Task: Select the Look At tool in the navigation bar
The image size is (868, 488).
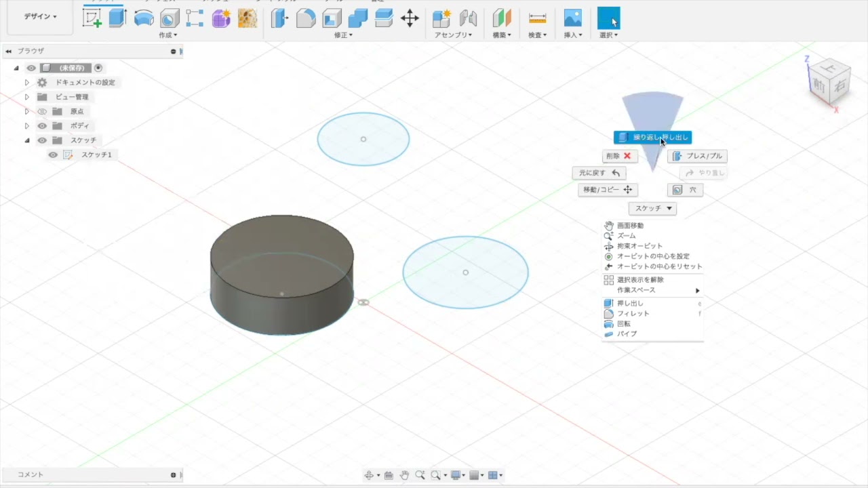Action: tap(389, 476)
